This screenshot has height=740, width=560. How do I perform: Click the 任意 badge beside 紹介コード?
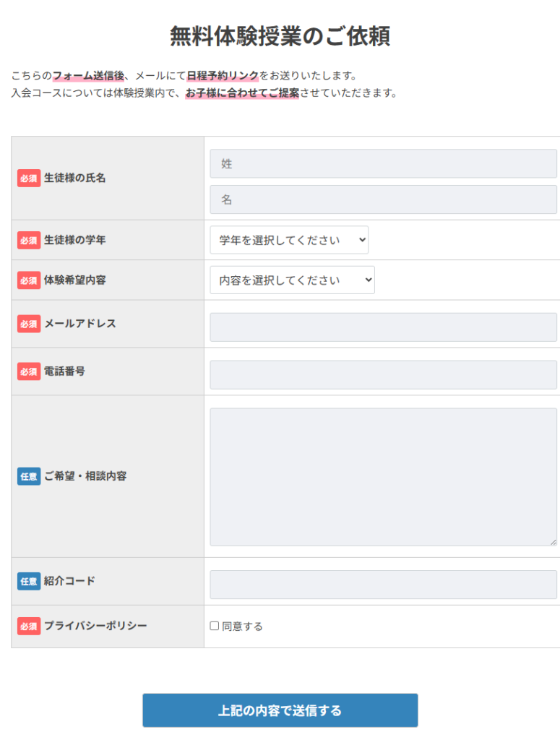pyautogui.click(x=29, y=581)
